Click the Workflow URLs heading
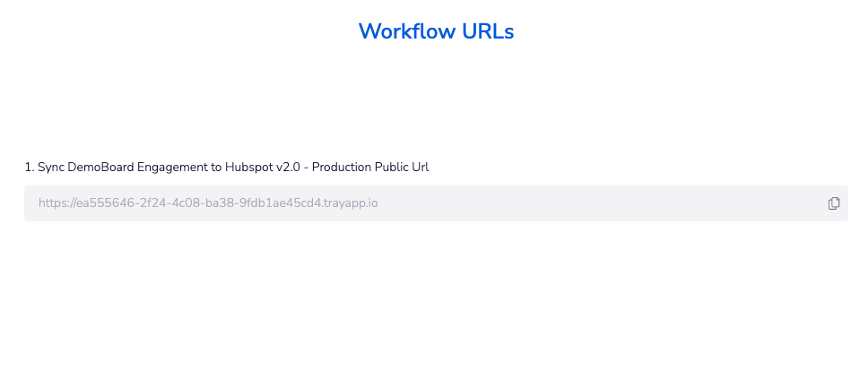 point(436,31)
